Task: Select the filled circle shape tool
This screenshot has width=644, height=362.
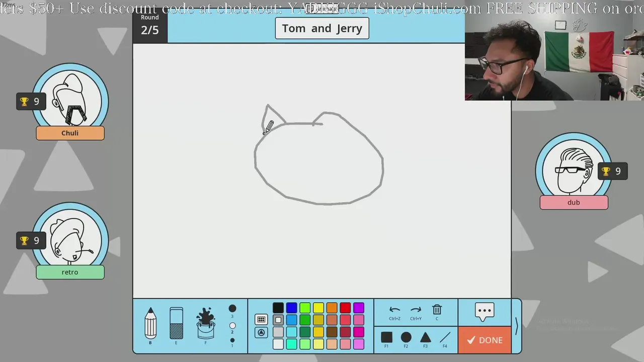Action: click(406, 337)
